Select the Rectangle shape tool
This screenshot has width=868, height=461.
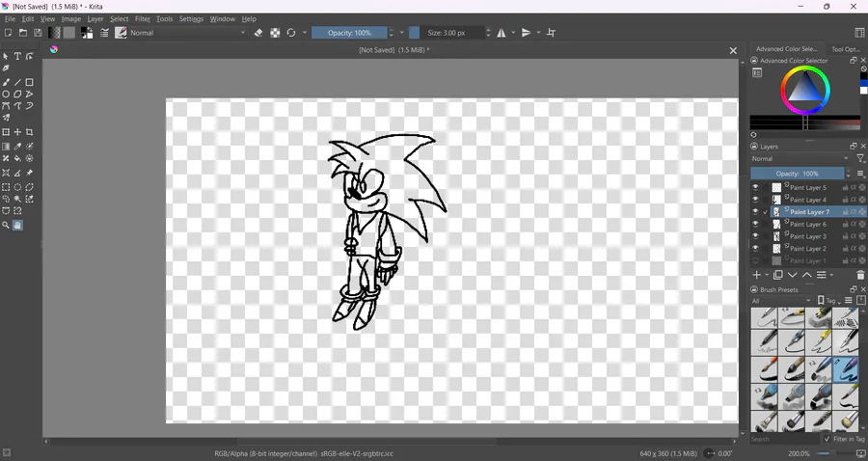(x=29, y=82)
